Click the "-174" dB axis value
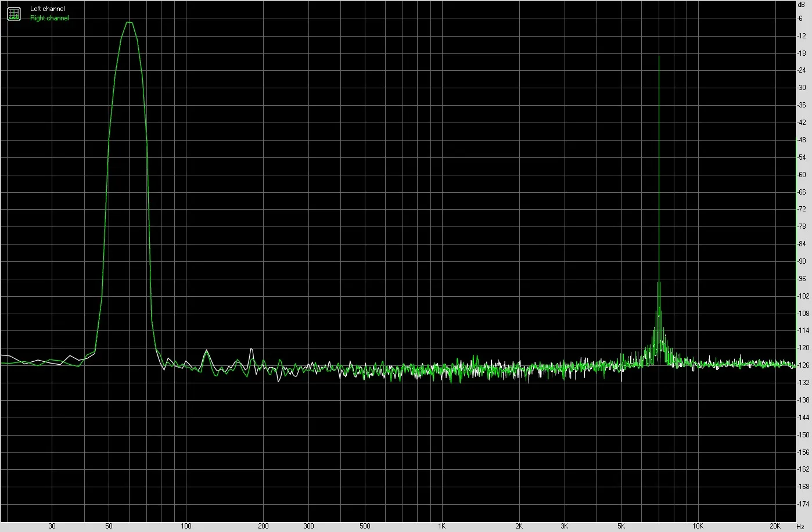This screenshot has height=532, width=812. 803,504
